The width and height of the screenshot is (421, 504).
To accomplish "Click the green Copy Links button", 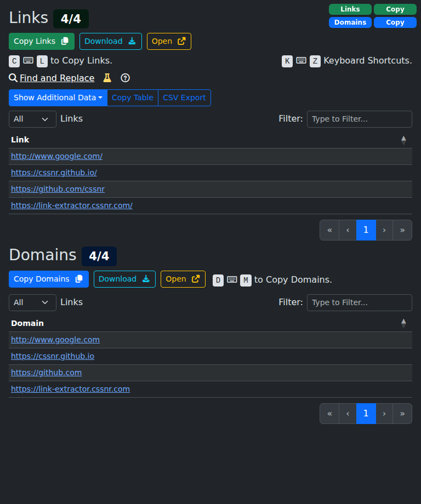I will click(x=41, y=41).
